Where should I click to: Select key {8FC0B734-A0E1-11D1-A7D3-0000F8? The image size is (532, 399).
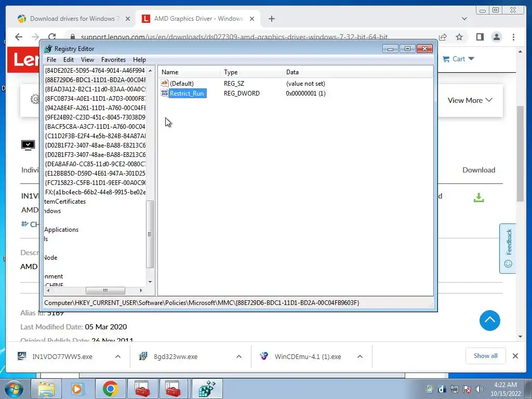click(95, 98)
